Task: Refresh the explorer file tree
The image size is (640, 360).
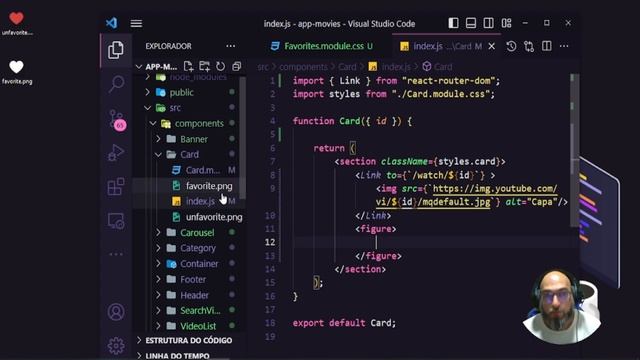Action: 220,66
